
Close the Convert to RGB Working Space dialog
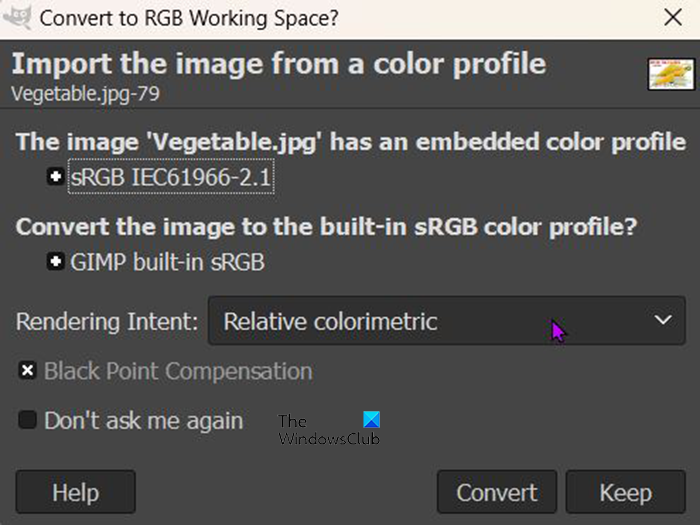(x=673, y=17)
